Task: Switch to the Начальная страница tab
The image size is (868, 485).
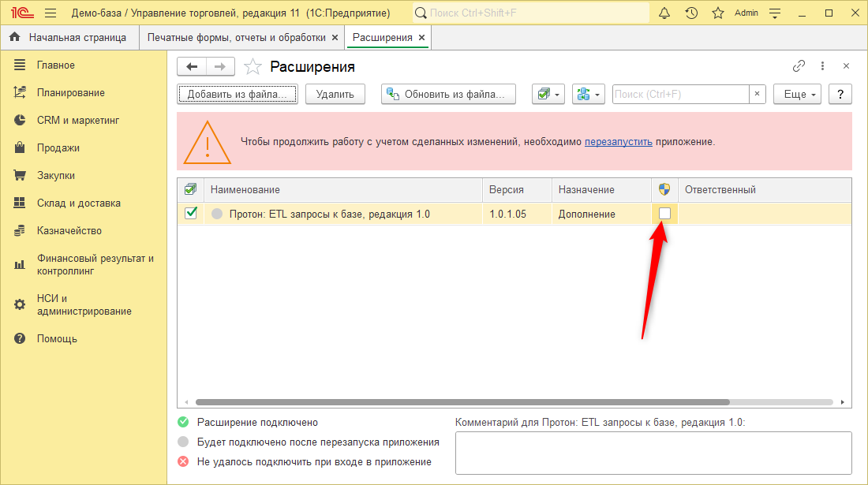Action: (69, 38)
